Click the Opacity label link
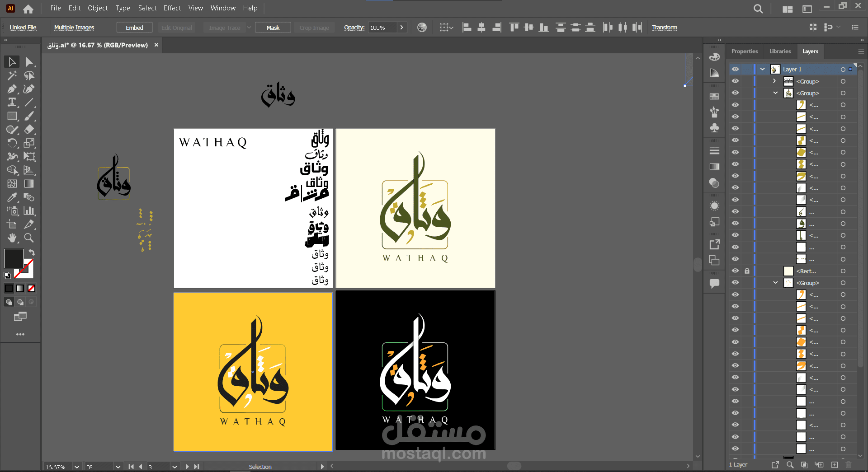This screenshot has width=868, height=472. pos(354,28)
